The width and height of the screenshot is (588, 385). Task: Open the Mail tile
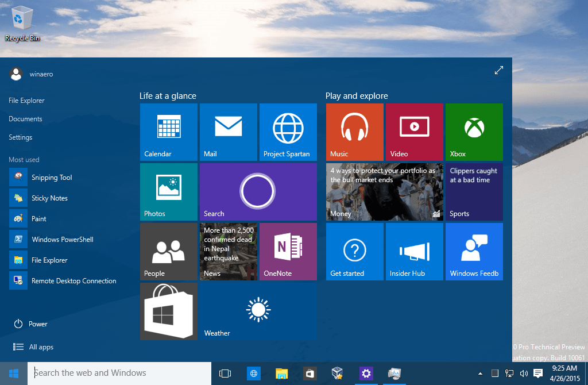click(x=229, y=132)
